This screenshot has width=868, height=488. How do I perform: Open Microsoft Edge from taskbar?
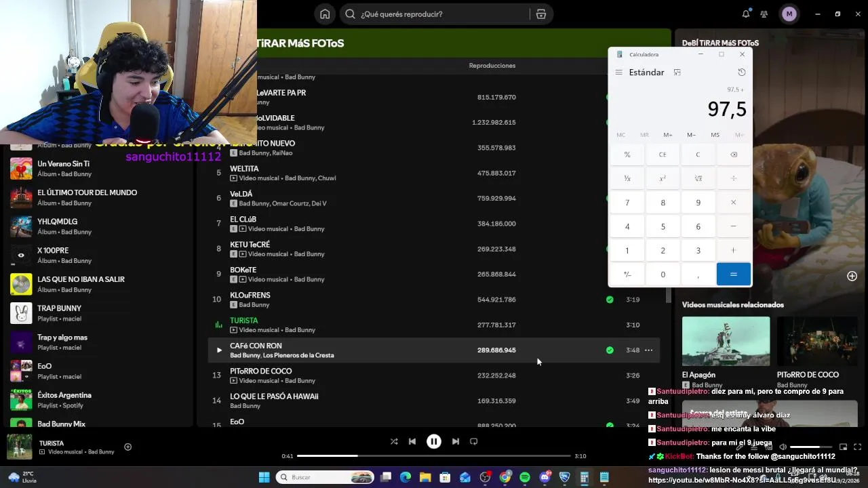(x=406, y=477)
